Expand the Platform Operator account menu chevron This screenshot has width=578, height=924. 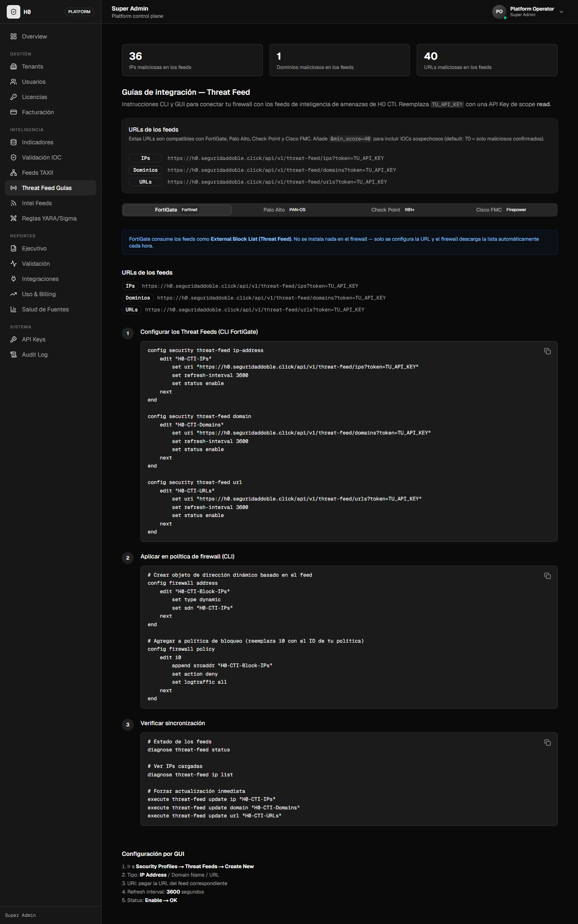(x=561, y=12)
